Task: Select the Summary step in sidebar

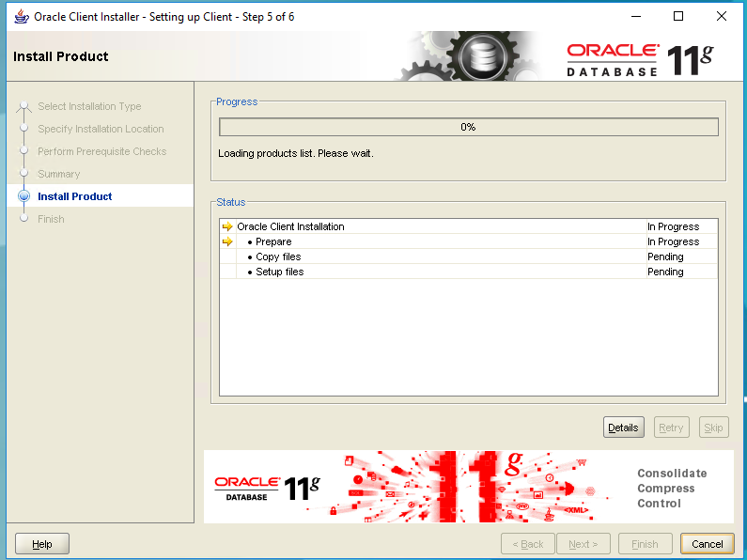Action: (58, 174)
